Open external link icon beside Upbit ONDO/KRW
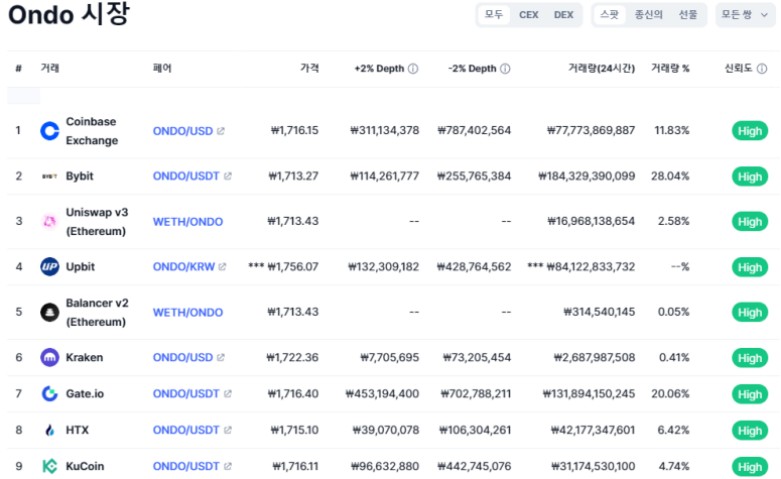Image resolution: width=781 pixels, height=479 pixels. pyautogui.click(x=222, y=267)
